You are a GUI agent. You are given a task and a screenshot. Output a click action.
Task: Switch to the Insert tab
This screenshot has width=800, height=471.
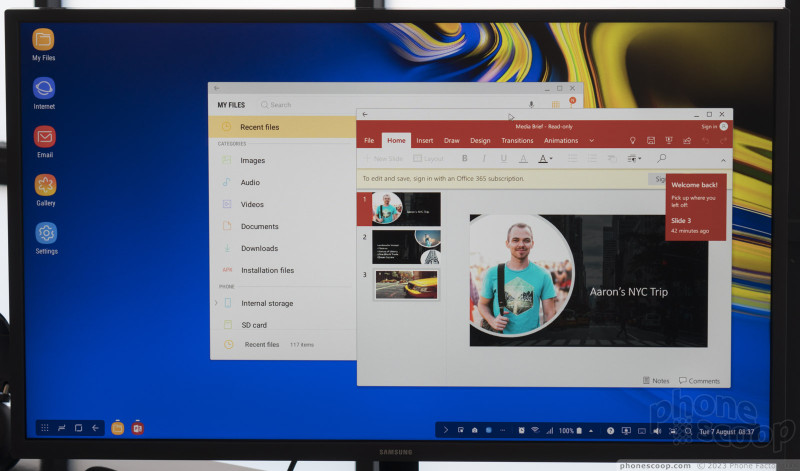[x=424, y=140]
